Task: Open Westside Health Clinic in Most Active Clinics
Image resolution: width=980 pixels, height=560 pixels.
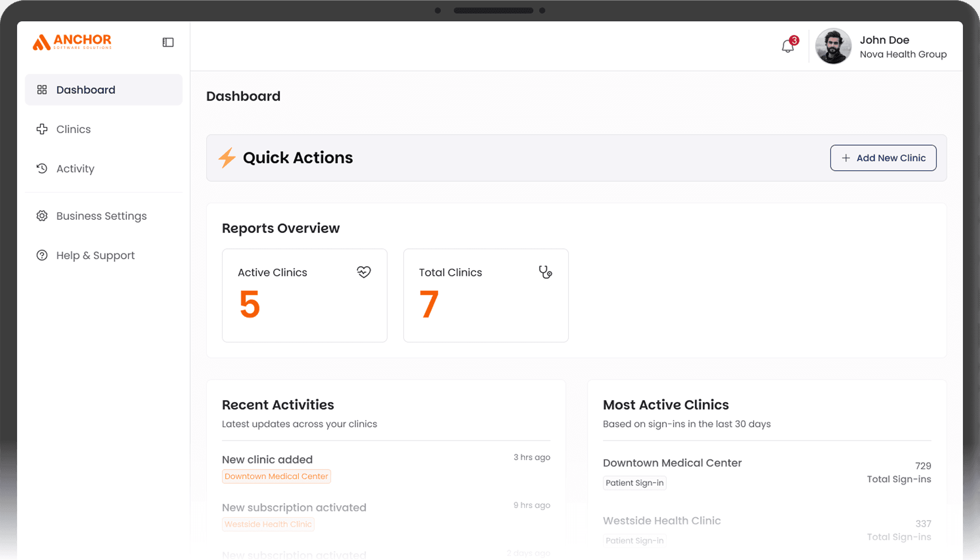Action: click(661, 521)
